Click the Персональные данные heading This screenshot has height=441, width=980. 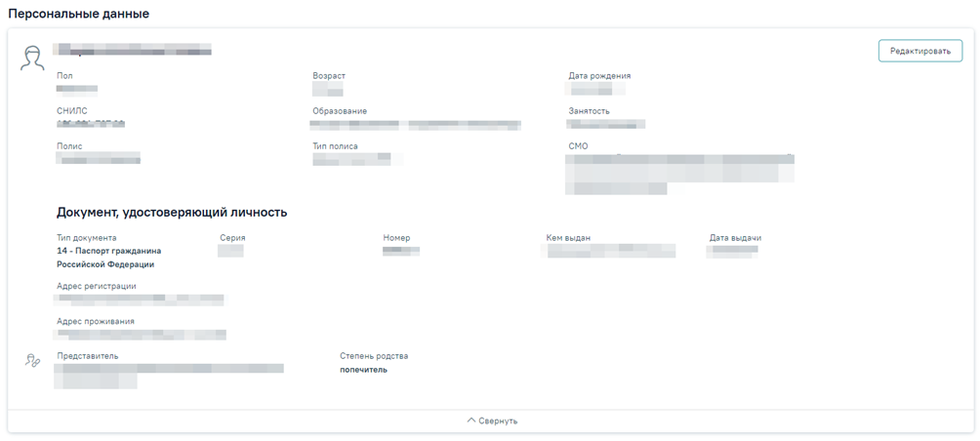click(x=79, y=15)
